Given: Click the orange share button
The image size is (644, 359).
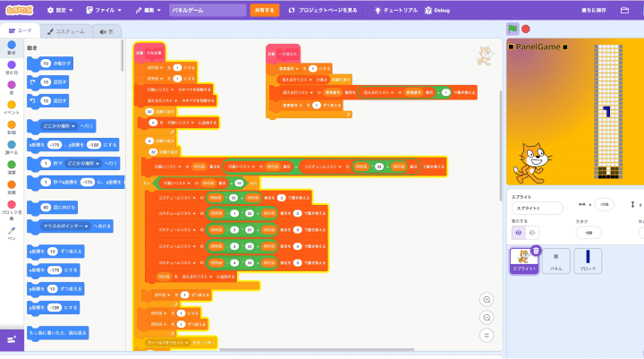Looking at the screenshot, I should [x=265, y=10].
